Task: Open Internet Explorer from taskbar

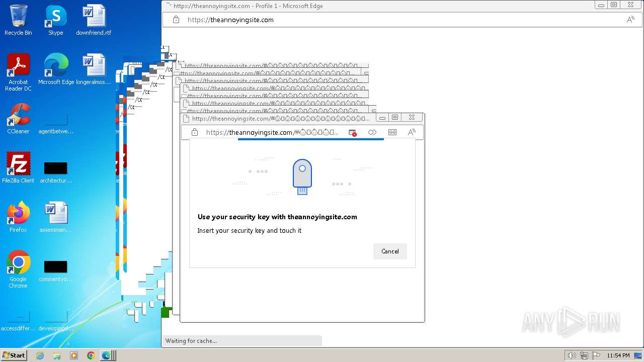Action: tap(40, 355)
